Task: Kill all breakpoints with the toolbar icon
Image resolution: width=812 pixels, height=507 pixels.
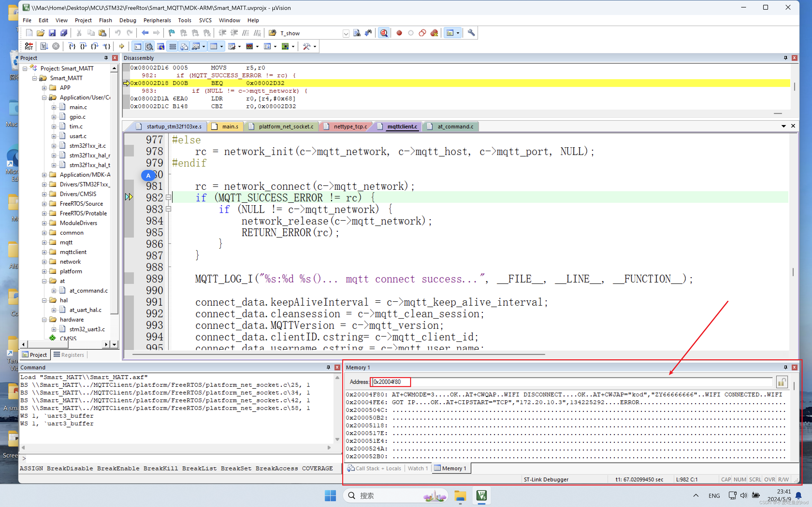Action: 435,33
